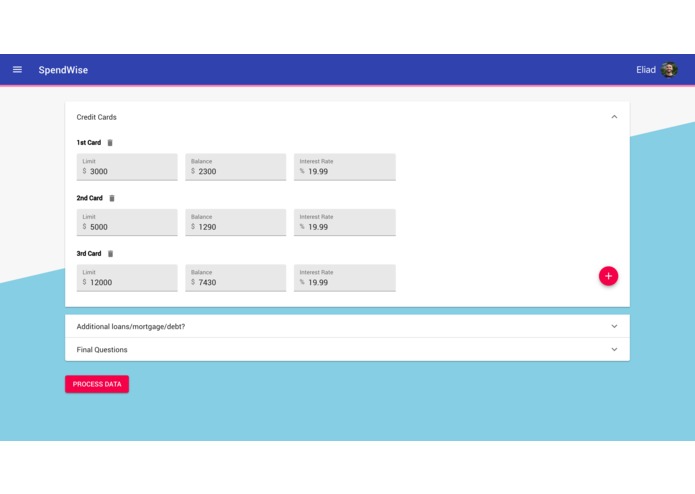Click the 3rd Card label
Viewport: 695px width, 494px height.
[x=89, y=253]
